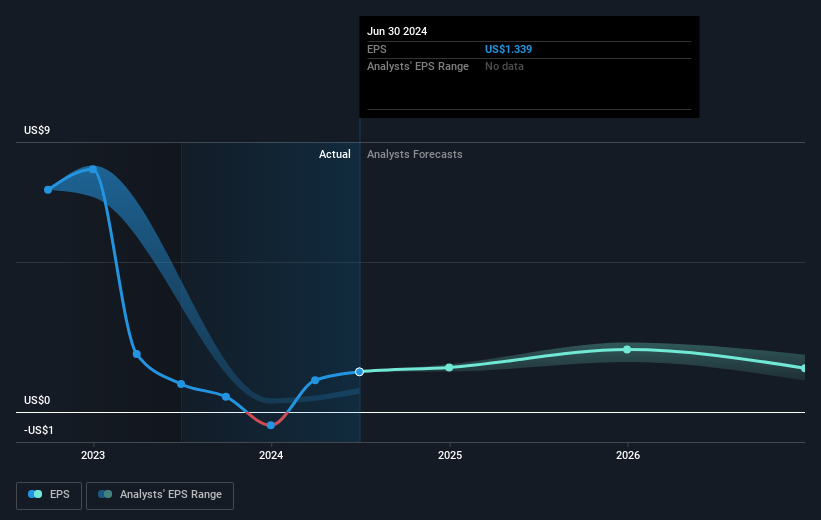Click the 'Jun 30 2024' tooltip date
This screenshot has width=821, height=520.
[397, 31]
